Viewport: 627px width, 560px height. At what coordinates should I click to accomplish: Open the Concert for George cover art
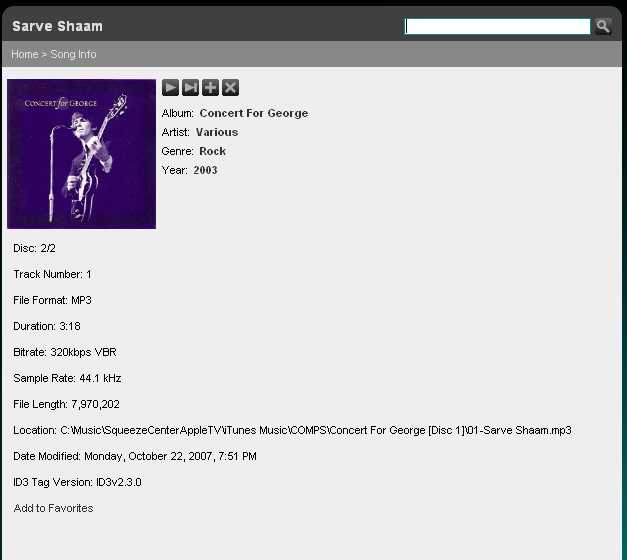coord(82,154)
